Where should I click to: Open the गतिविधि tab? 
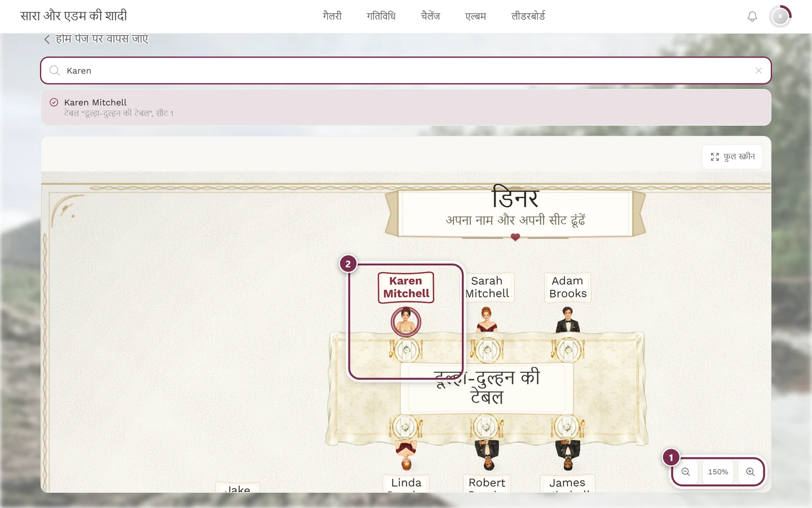[381, 16]
